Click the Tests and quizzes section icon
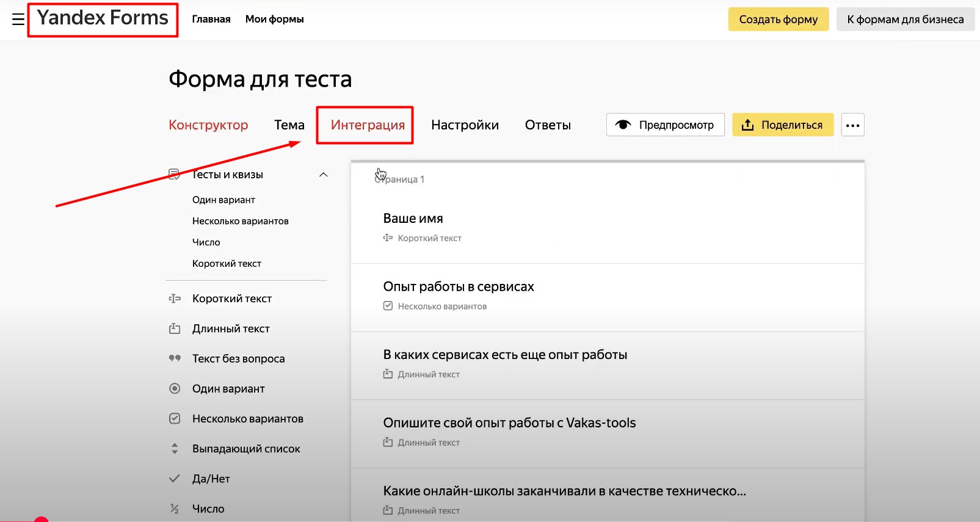 click(174, 175)
